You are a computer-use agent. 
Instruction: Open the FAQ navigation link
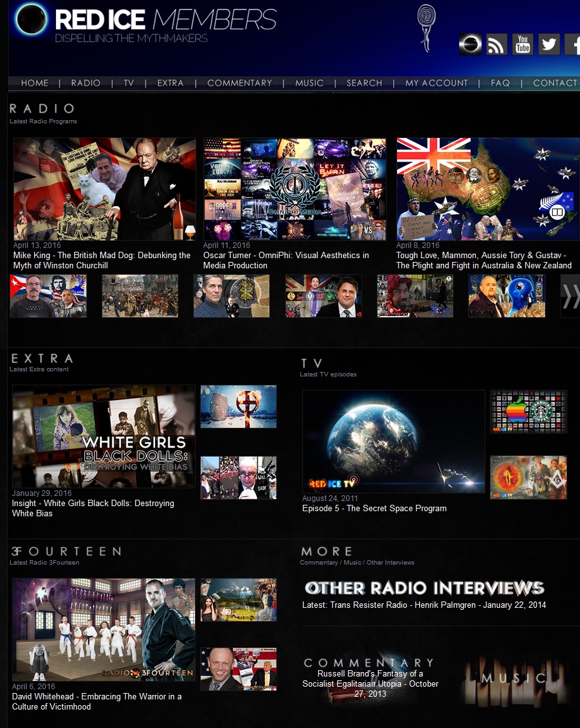[500, 83]
